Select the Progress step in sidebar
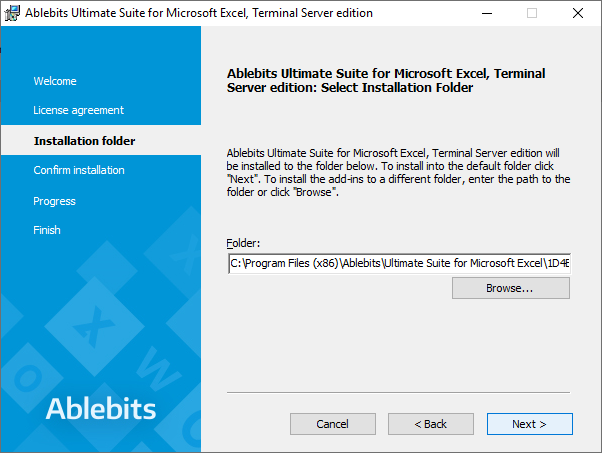 [54, 201]
